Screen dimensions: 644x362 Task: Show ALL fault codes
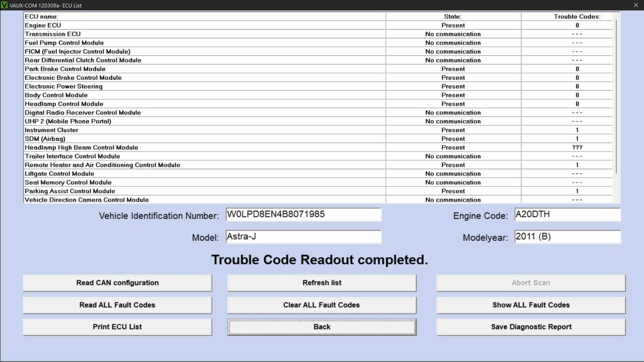click(x=531, y=305)
